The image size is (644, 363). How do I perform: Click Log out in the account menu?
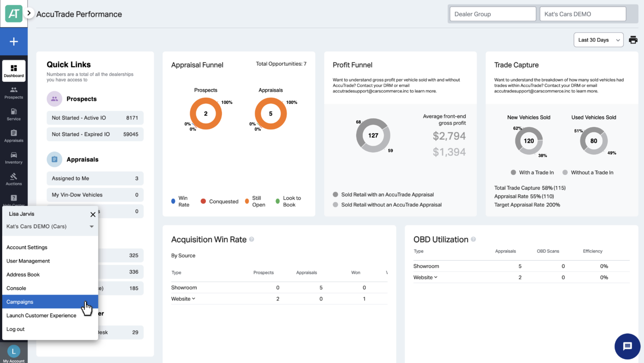point(50,329)
